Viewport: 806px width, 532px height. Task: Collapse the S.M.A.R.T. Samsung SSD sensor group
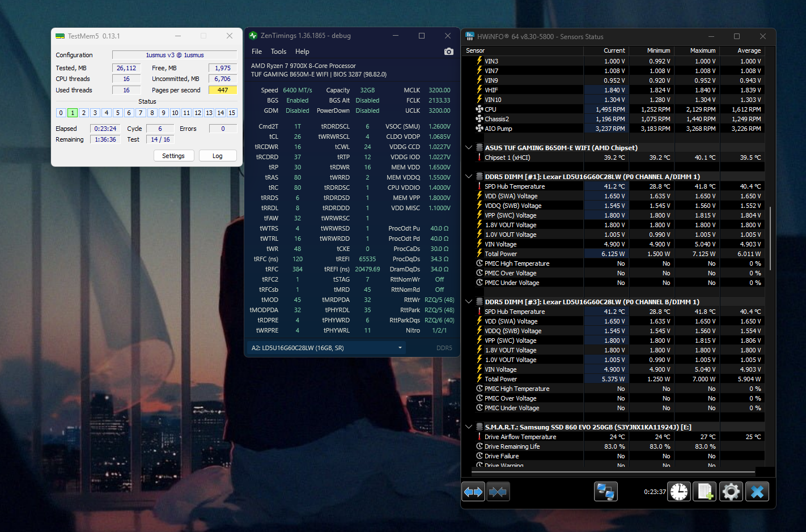coord(469,427)
